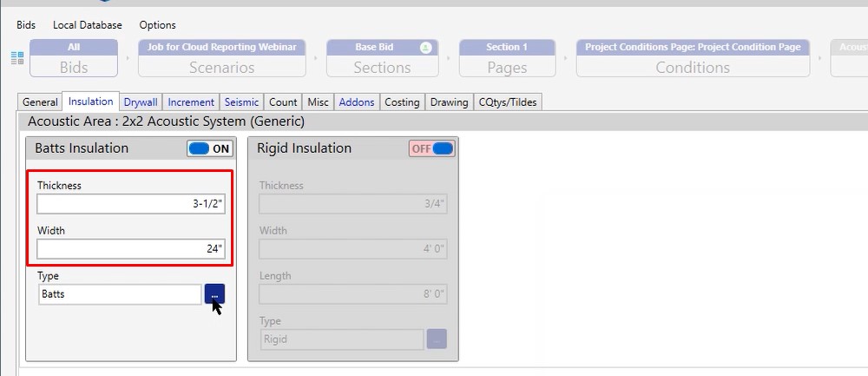Click the Batts Width input field
This screenshot has width=868, height=376.
[x=131, y=248]
